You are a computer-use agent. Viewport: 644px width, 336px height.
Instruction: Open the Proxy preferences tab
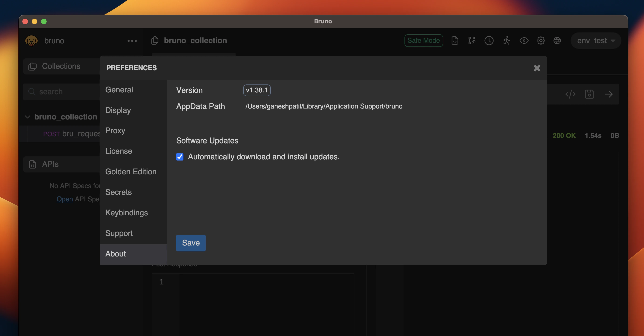pyautogui.click(x=115, y=130)
